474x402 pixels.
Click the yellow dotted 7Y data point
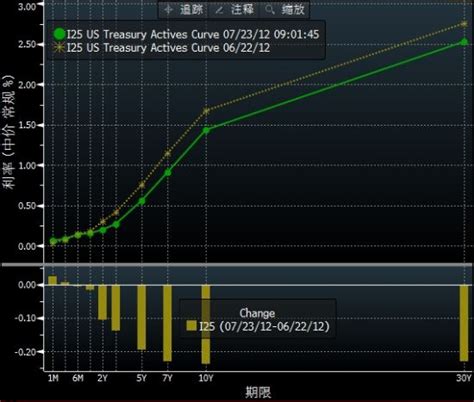(x=168, y=154)
